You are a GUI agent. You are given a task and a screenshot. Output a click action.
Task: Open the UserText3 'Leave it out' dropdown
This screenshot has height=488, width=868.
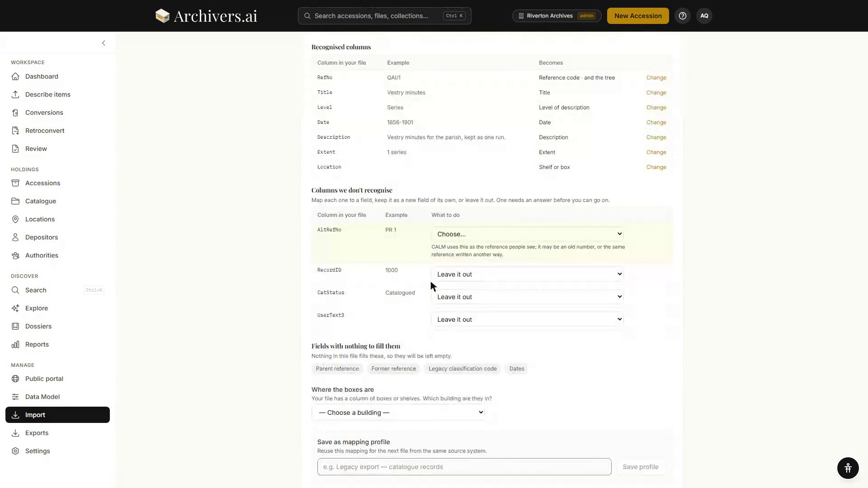point(528,319)
